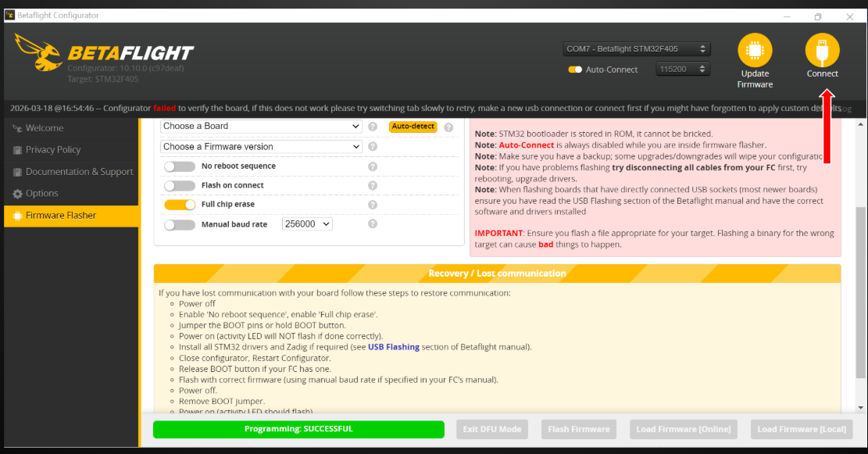This screenshot has width=868, height=454.
Task: Enable the No reboot sequence toggle
Action: point(180,166)
